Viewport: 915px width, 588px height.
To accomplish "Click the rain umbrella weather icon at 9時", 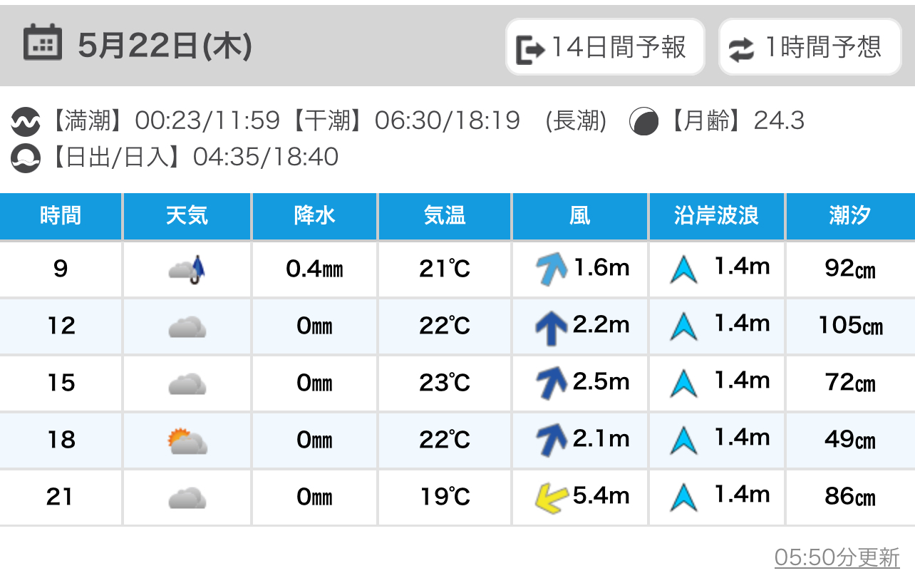I will coord(187,269).
